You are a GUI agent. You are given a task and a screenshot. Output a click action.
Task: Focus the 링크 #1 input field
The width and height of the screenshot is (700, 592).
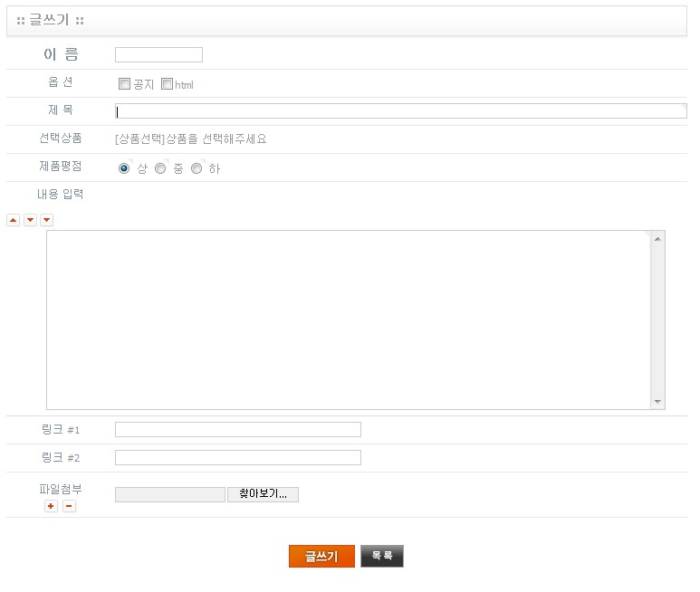(x=237, y=429)
